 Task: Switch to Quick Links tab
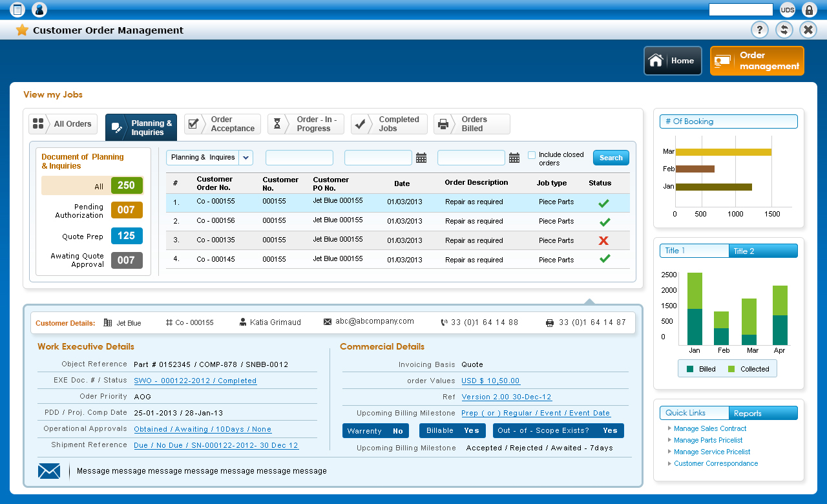tap(695, 413)
